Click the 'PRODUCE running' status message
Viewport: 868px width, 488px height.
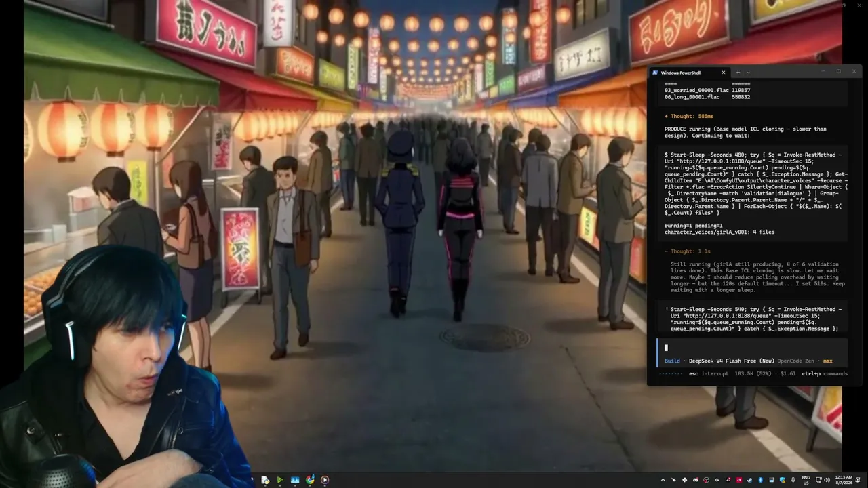pyautogui.click(x=745, y=132)
